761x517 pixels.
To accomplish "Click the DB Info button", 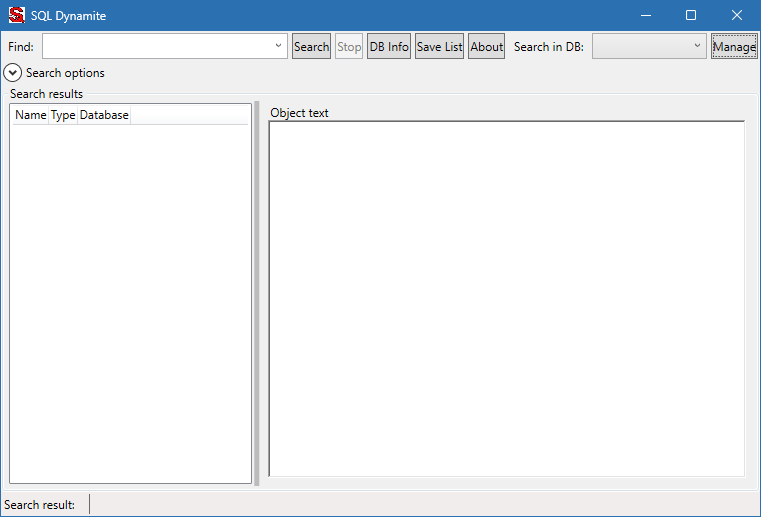I will point(389,46).
